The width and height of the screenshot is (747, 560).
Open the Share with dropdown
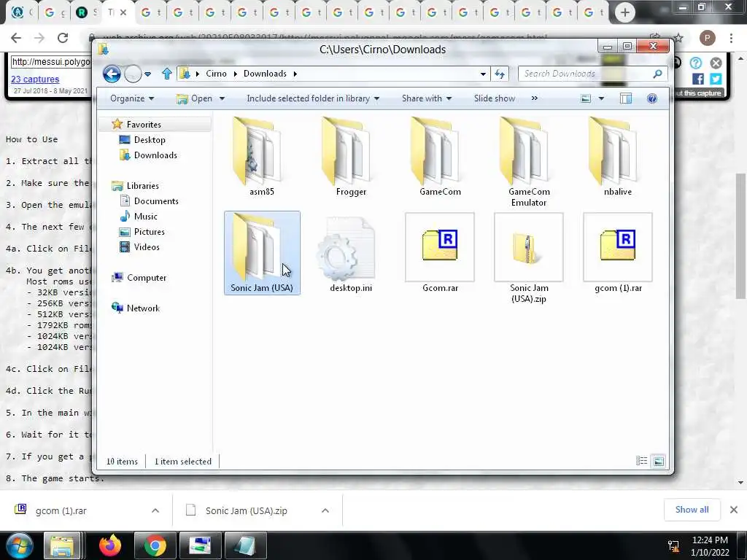click(x=426, y=98)
